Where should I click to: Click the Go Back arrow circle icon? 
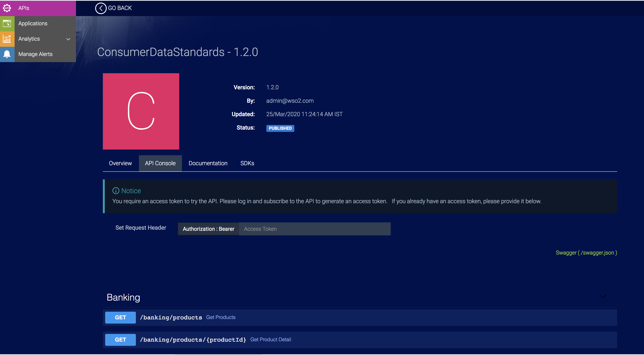[x=101, y=8]
